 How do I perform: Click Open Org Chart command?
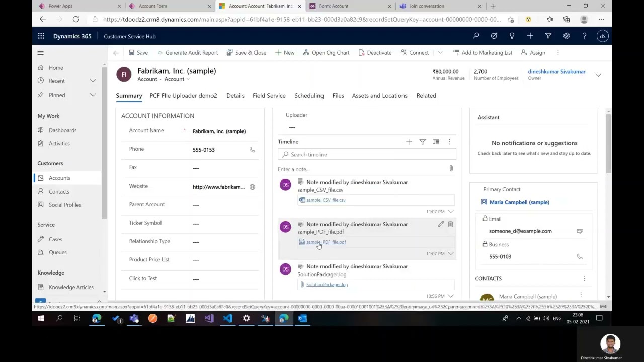click(326, 53)
